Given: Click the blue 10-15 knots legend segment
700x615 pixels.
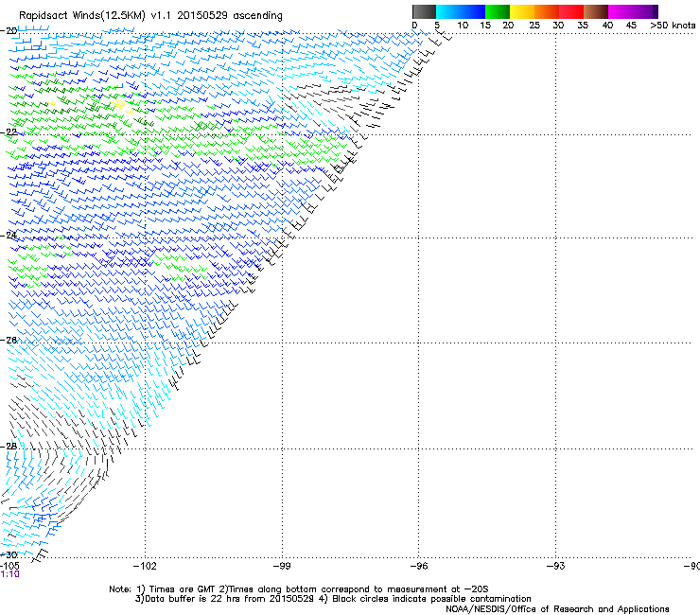Looking at the screenshot, I should point(473,11).
